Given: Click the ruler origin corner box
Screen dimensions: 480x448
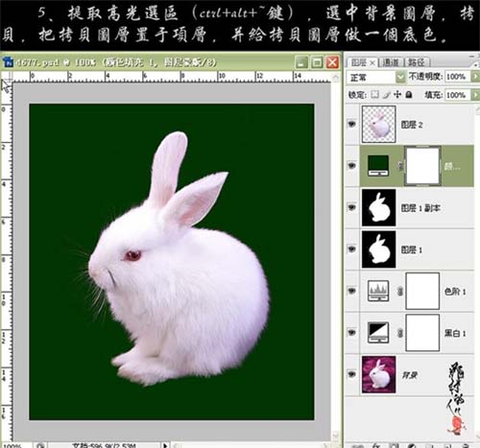Looking at the screenshot, I should [7, 77].
